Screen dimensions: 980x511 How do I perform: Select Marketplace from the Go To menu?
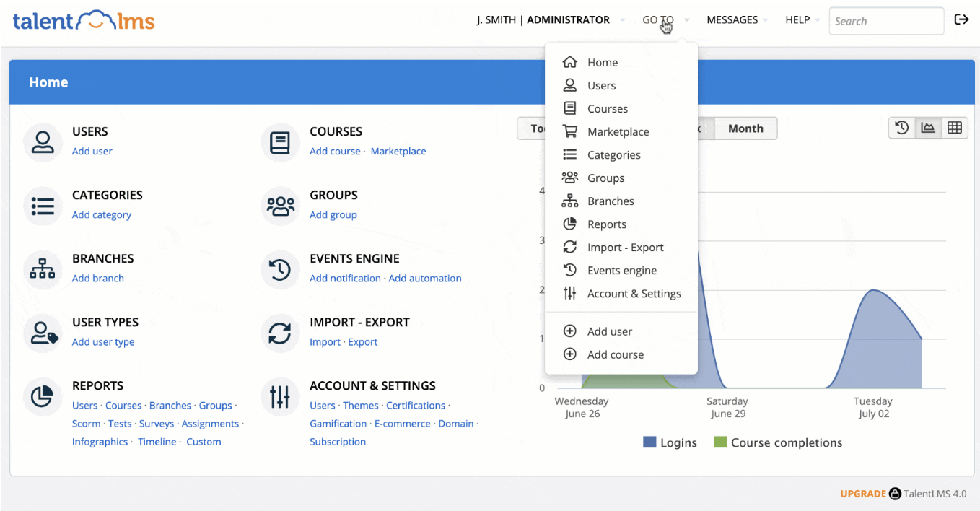[x=618, y=132]
